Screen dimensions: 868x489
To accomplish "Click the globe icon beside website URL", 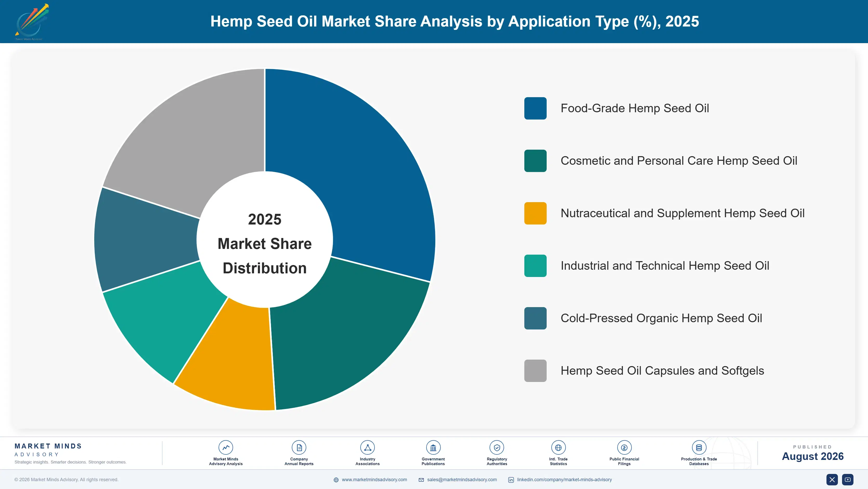I will click(x=336, y=480).
